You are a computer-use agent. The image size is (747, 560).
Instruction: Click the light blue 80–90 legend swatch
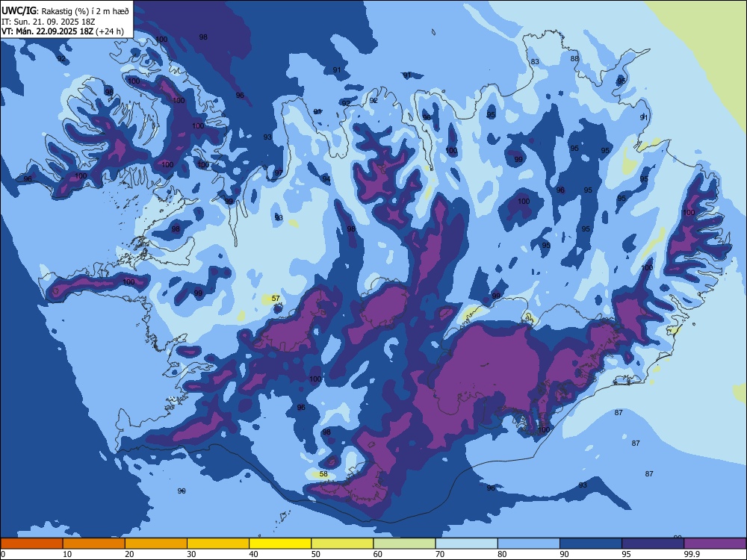click(x=529, y=544)
